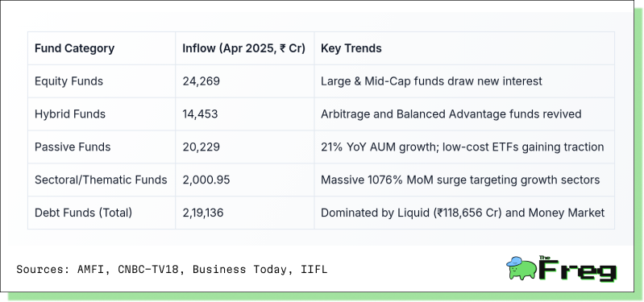The height and width of the screenshot is (302, 644).
Task: Click the Sectoral/Thematic Funds row label
Action: coord(101,180)
